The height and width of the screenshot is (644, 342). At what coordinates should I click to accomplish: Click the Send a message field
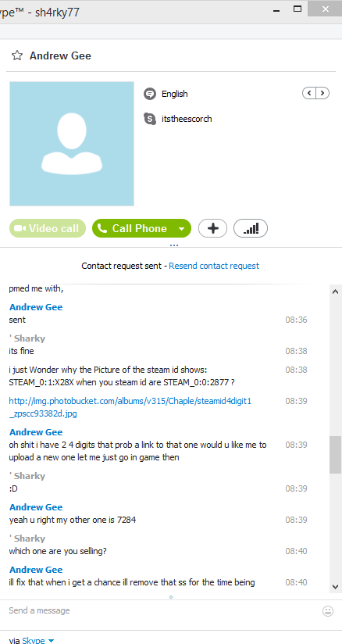pos(162,610)
